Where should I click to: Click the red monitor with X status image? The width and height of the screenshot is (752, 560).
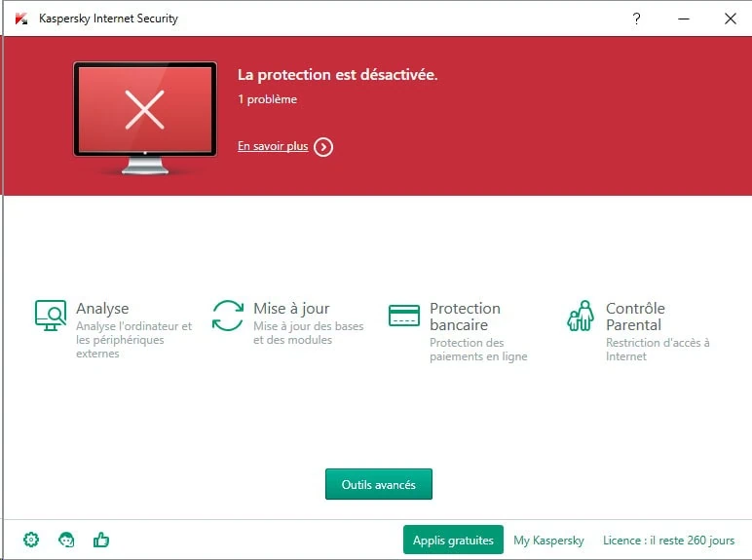145,114
